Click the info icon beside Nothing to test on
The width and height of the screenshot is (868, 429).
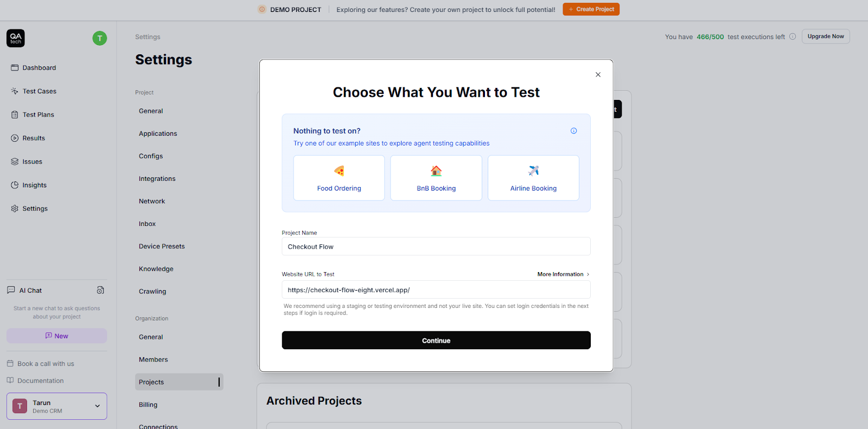tap(573, 131)
